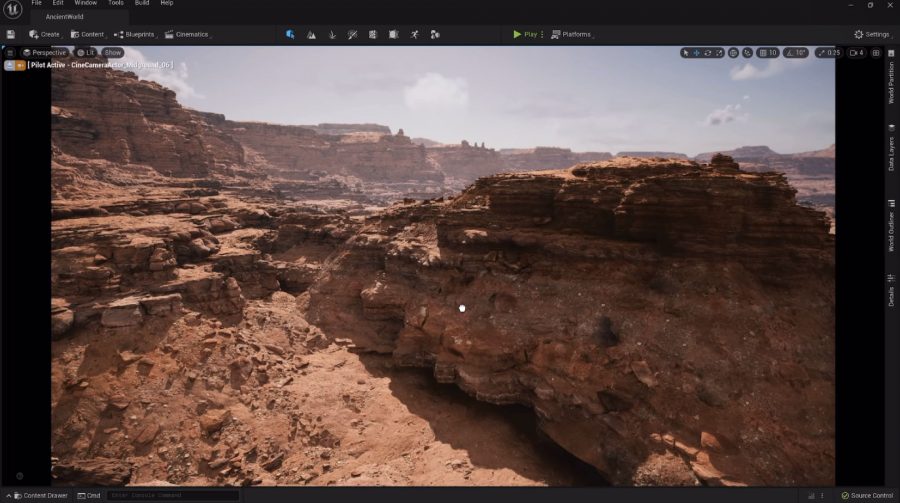Image resolution: width=900 pixels, height=503 pixels.
Task: Open the Content dropdown menu
Action: coord(87,34)
